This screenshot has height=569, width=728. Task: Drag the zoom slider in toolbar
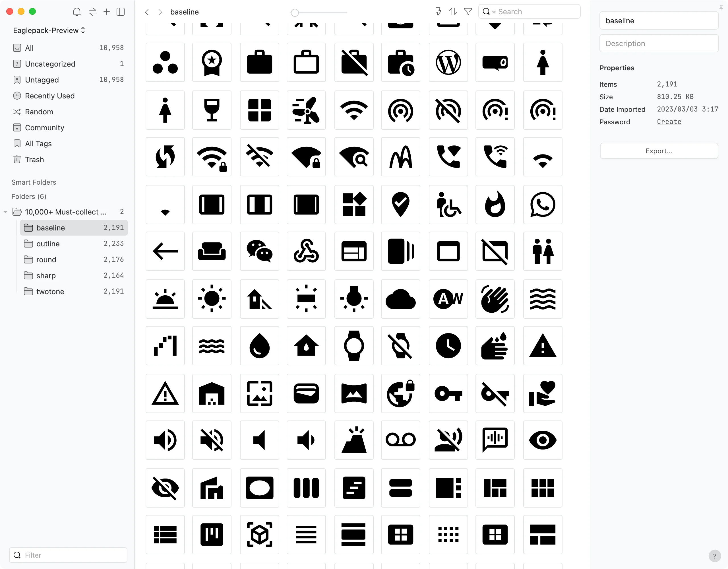pyautogui.click(x=295, y=12)
